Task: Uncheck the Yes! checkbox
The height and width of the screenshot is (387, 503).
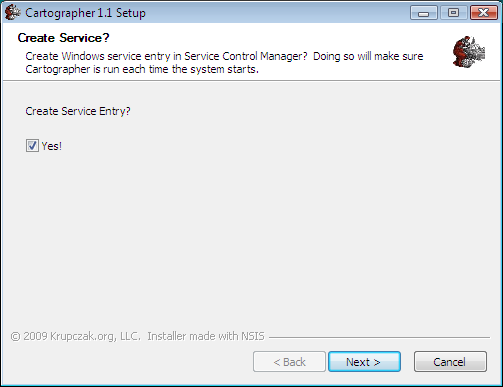Action: [32, 146]
